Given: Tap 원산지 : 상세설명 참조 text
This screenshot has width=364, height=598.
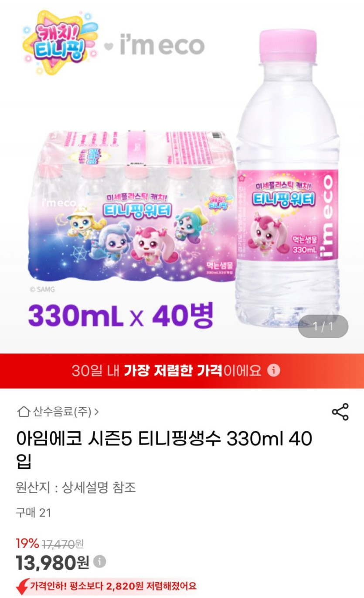Looking at the screenshot, I should (x=76, y=487).
